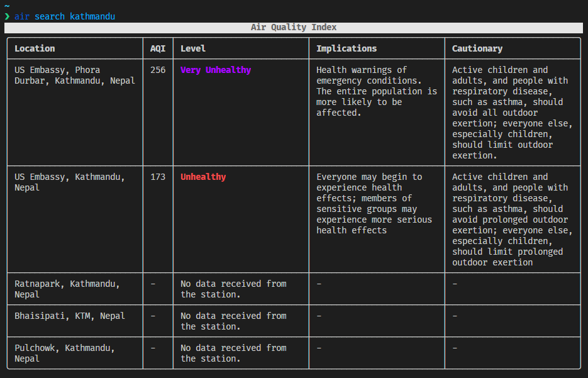
Task: Select the 'Ratnapark, Kathmandu, Nepal' location cell
Action: [67, 289]
